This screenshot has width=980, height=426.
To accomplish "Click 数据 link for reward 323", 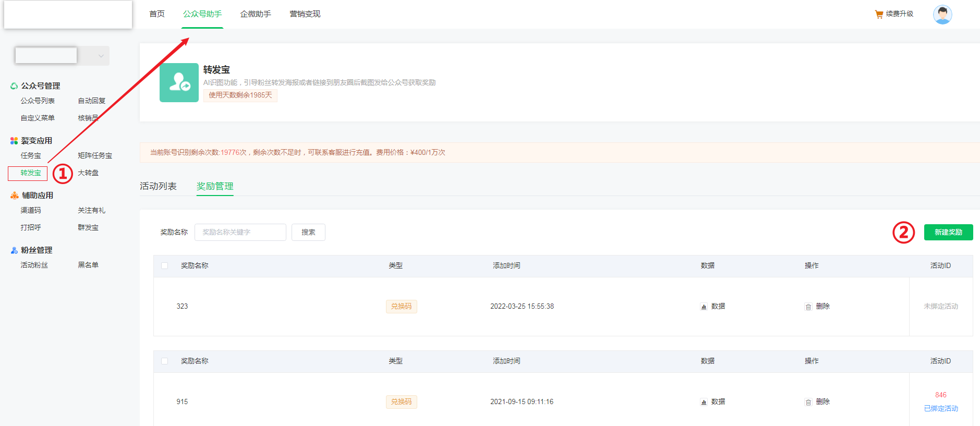I will pos(718,307).
